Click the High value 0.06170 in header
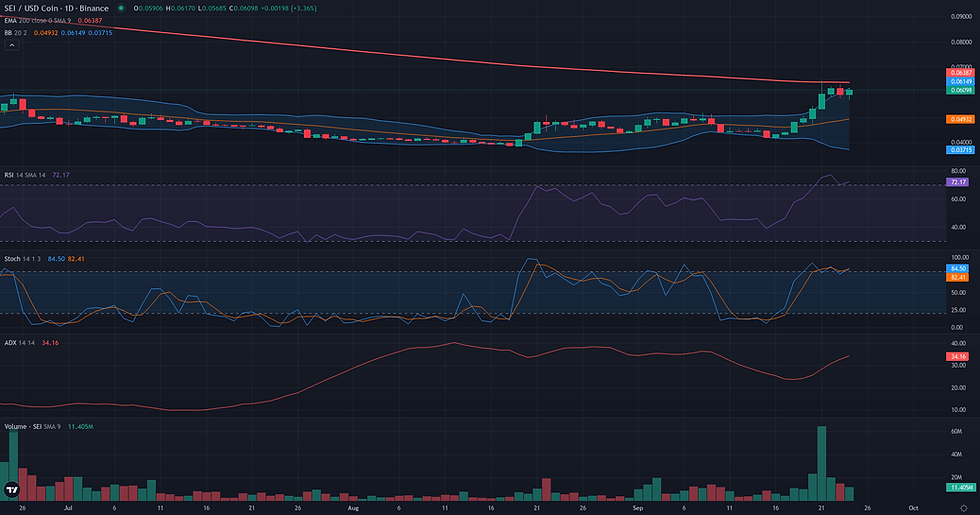 (183, 8)
